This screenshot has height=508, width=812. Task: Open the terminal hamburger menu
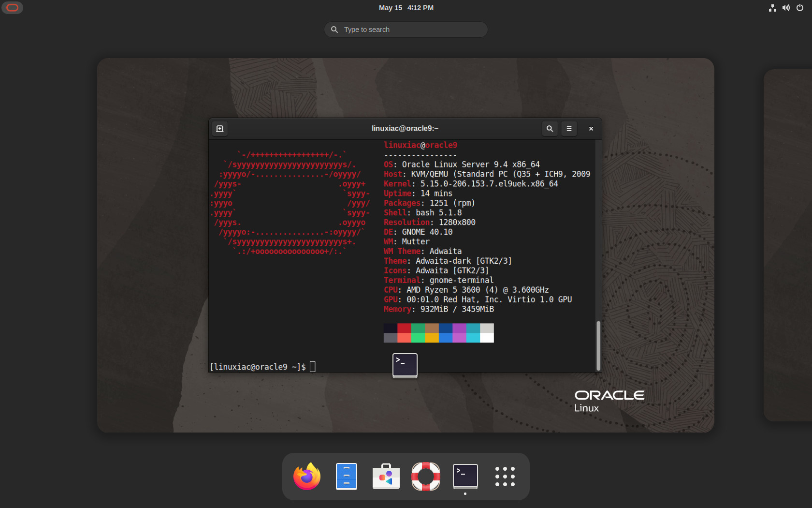(569, 129)
